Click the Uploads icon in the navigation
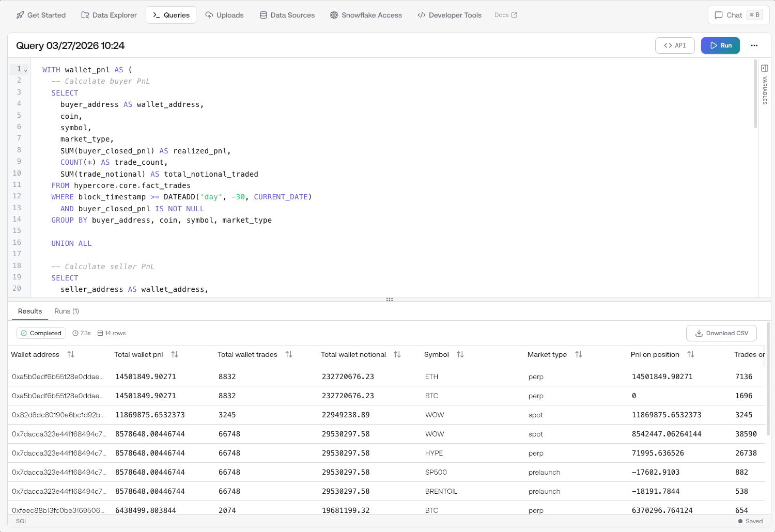 209,15
